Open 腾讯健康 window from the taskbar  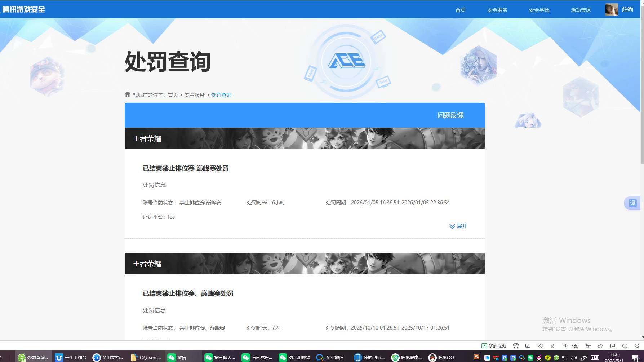tap(407, 357)
